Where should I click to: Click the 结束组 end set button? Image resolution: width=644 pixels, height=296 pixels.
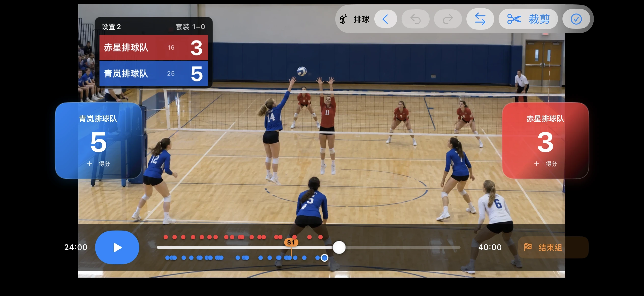(x=553, y=247)
